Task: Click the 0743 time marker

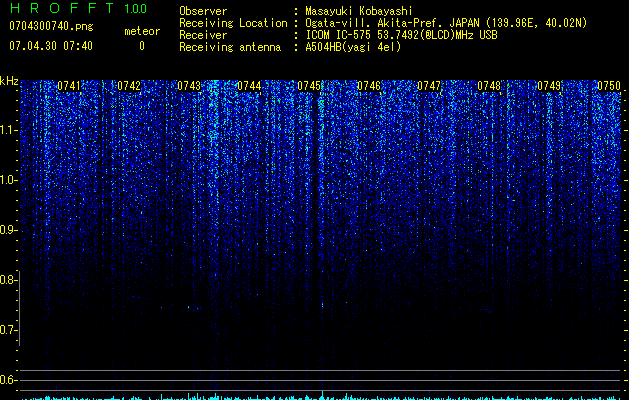Action: [189, 86]
